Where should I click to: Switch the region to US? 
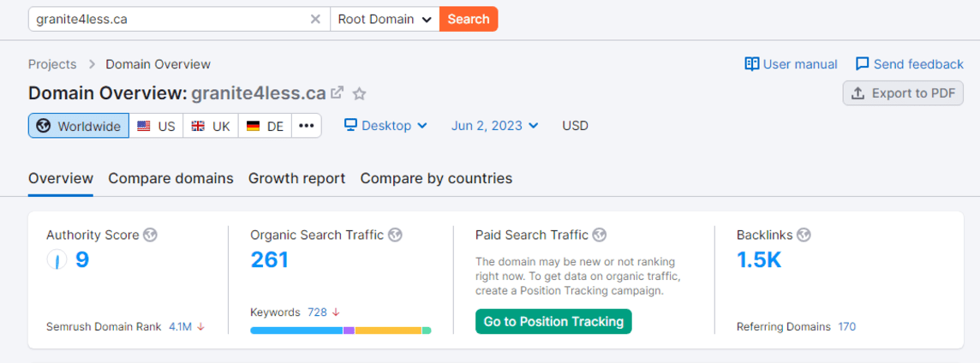coord(156,126)
